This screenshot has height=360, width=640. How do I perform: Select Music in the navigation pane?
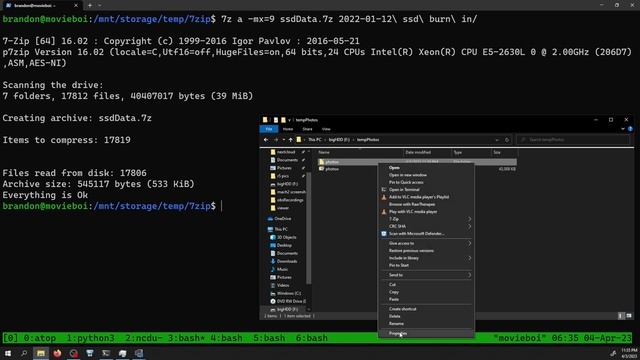(x=279, y=269)
